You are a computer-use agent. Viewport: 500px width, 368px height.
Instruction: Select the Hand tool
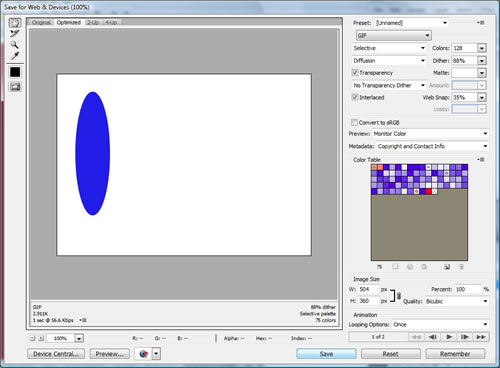pyautogui.click(x=15, y=23)
